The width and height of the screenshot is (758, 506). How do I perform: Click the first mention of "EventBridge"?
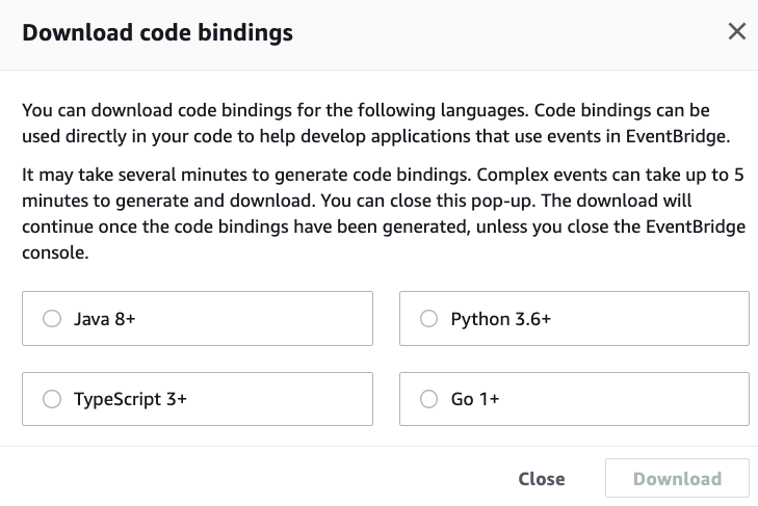(x=685, y=132)
